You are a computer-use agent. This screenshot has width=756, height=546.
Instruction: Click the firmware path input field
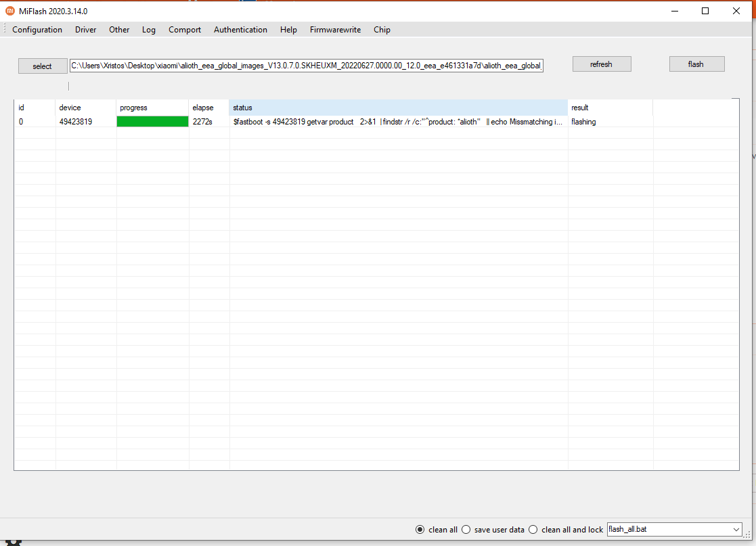click(306, 66)
